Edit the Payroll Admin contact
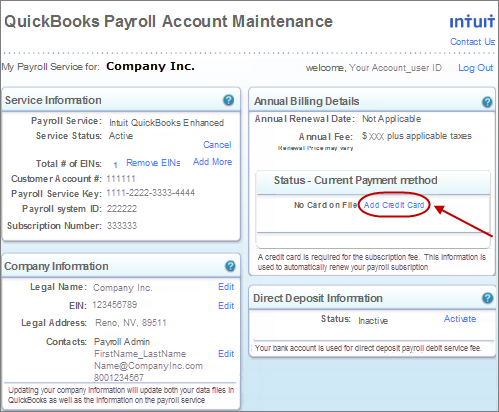This screenshot has height=412, width=499. tap(226, 354)
